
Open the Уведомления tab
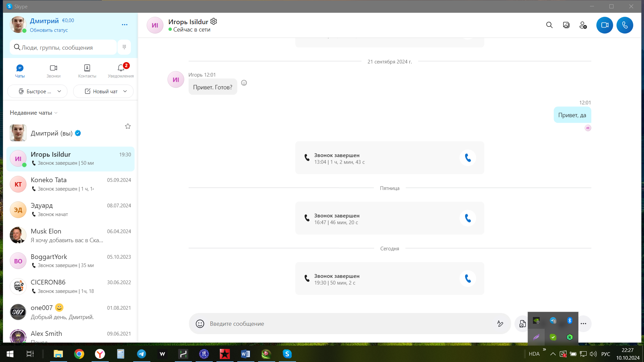121,71
